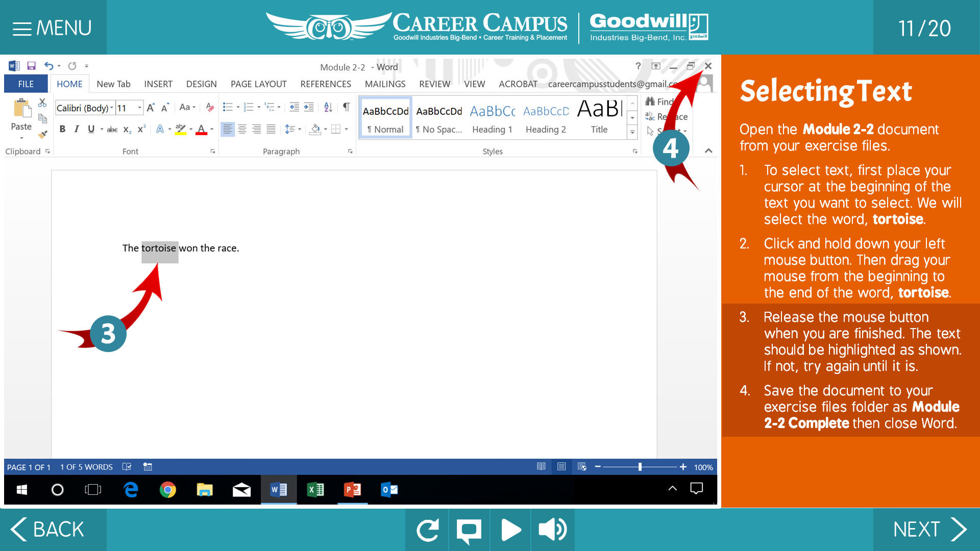Open the font size dropdown arrow
This screenshot has height=551, width=980.
coord(139,108)
